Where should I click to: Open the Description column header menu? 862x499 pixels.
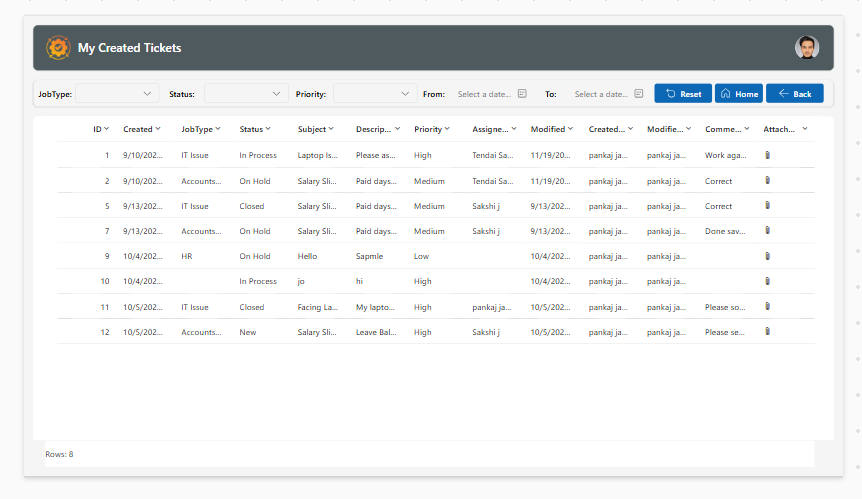tap(397, 129)
